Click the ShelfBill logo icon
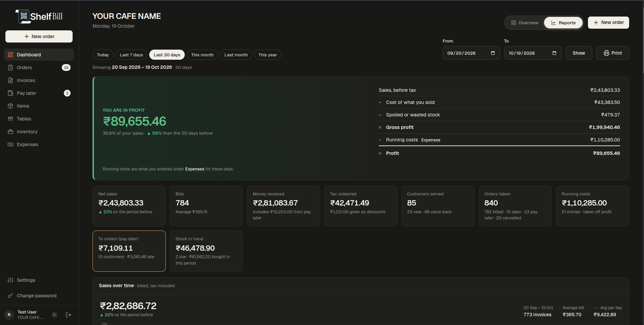The height and width of the screenshot is (325, 644). [x=23, y=16]
